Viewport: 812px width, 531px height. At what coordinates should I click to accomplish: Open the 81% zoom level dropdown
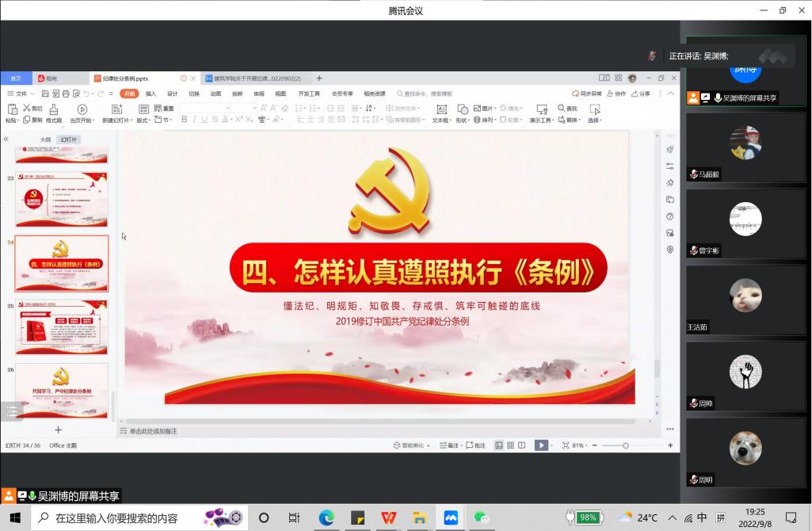click(578, 445)
